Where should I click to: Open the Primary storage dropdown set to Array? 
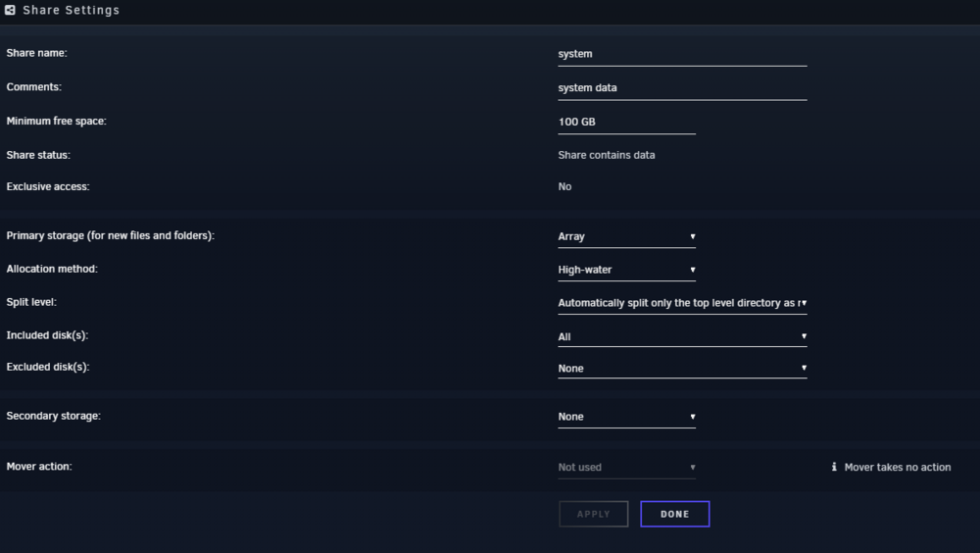tap(626, 236)
